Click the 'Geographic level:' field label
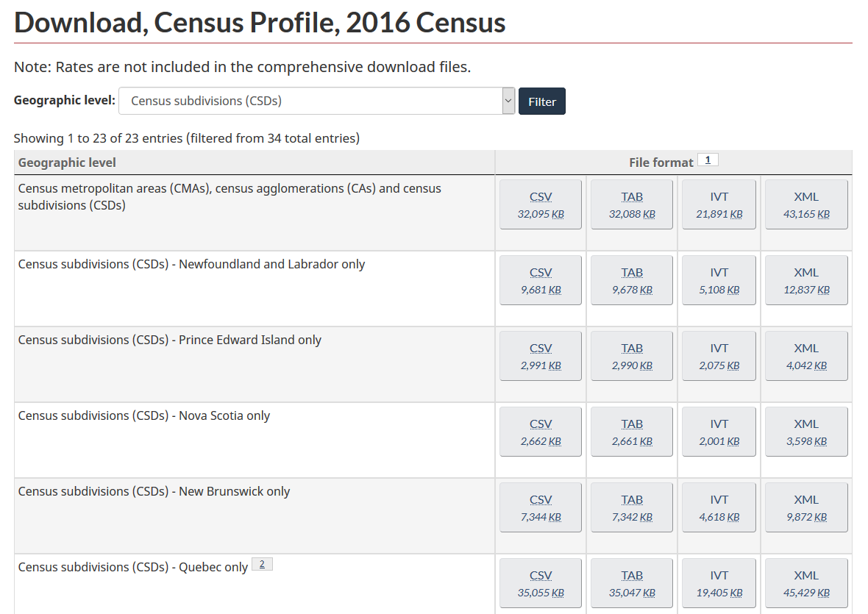 65,100
